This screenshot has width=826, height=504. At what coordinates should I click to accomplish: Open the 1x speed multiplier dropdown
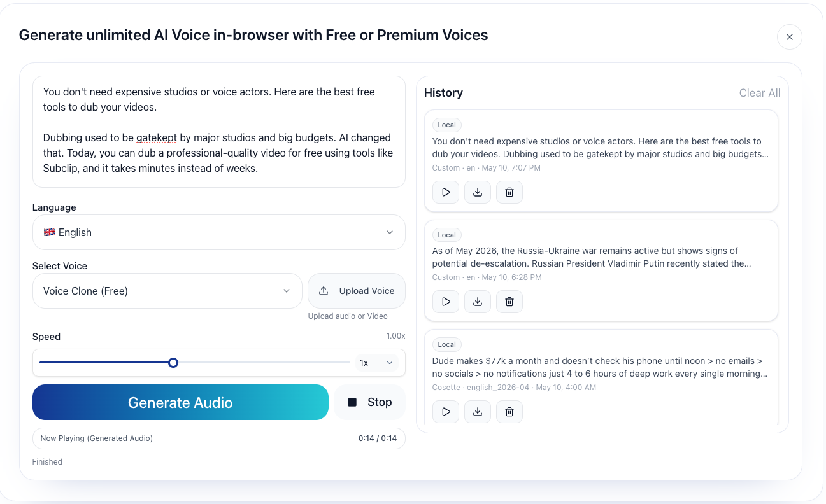[x=376, y=363]
